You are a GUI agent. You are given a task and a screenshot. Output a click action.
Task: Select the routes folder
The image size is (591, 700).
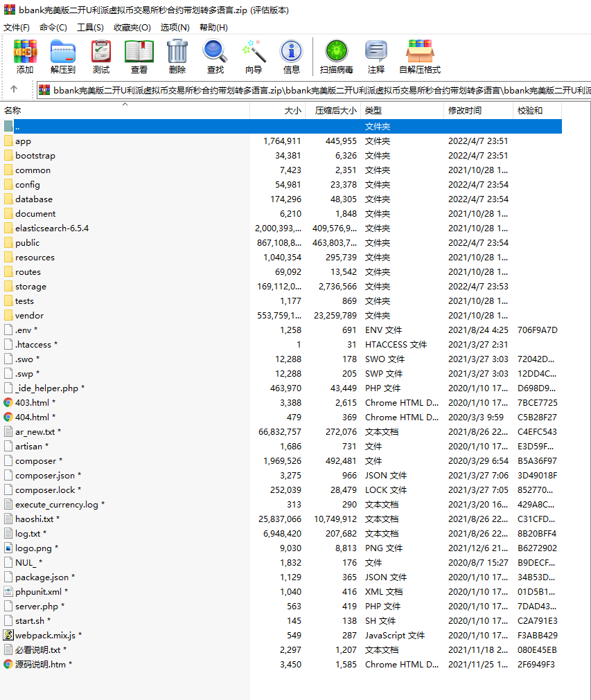282,272
